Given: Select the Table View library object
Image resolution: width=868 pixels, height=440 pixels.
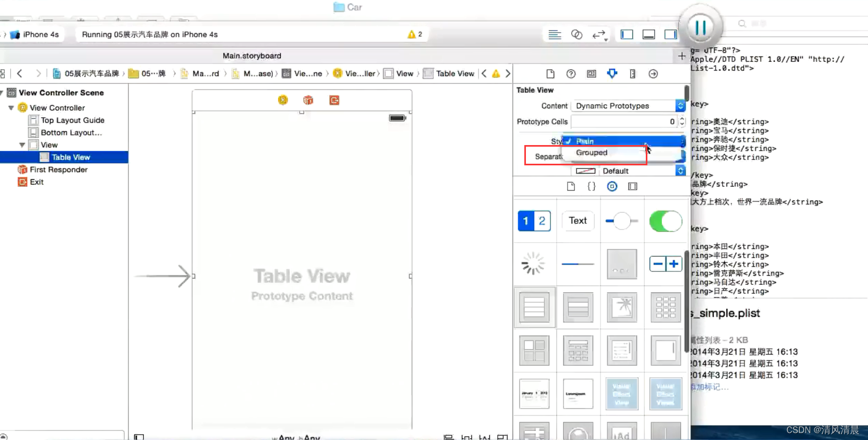Looking at the screenshot, I should pos(534,307).
